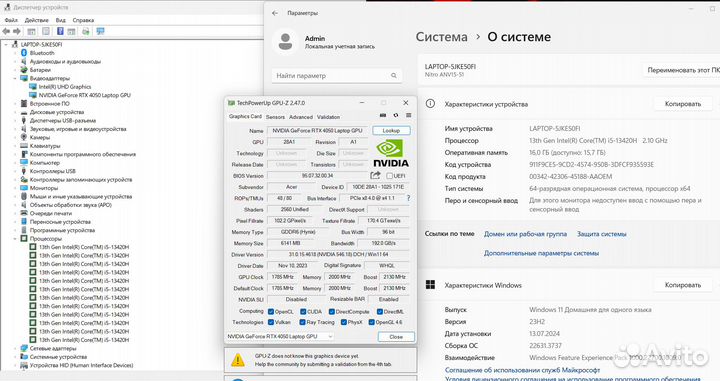Viewport: 720px width, 381px height.
Task: Click the Контроллеры USB icon
Action: (24, 171)
